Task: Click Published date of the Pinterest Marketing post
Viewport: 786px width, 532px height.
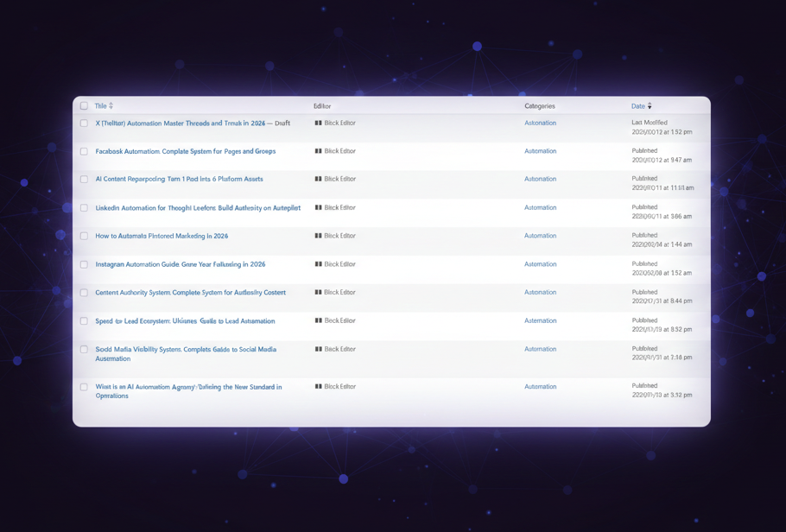Action: (662, 240)
